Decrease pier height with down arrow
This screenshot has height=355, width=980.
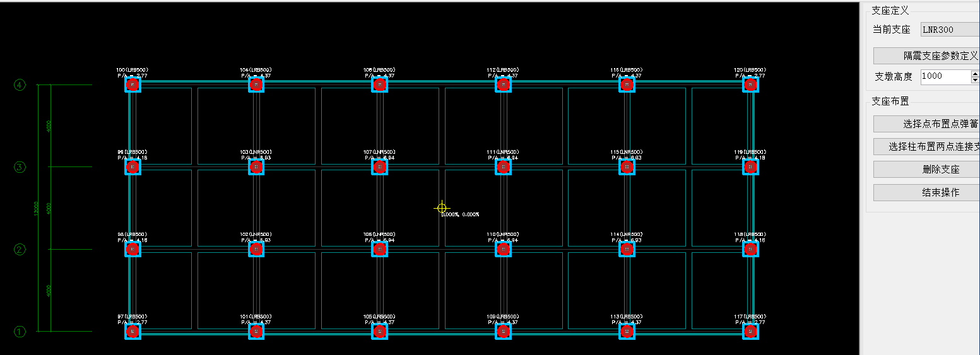click(x=975, y=80)
